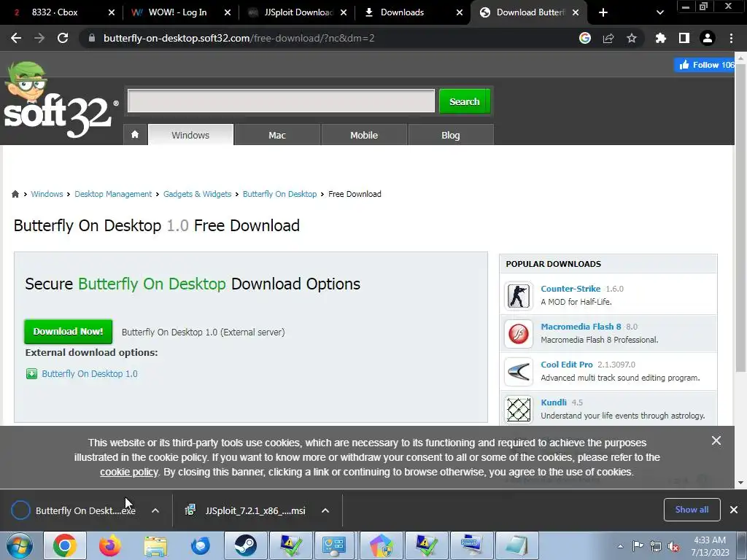The image size is (747, 560).
Task: Open a new browser tab
Action: pos(603,12)
